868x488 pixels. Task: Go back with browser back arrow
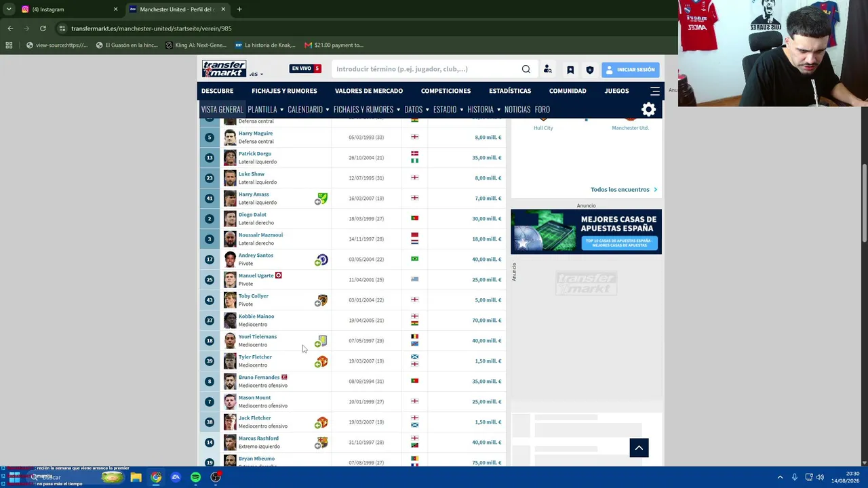[10, 28]
